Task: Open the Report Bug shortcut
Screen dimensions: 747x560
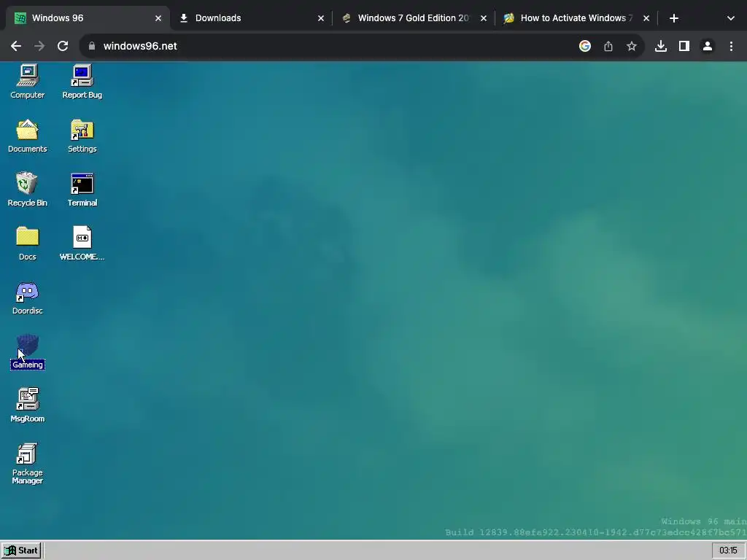Action: pyautogui.click(x=82, y=82)
